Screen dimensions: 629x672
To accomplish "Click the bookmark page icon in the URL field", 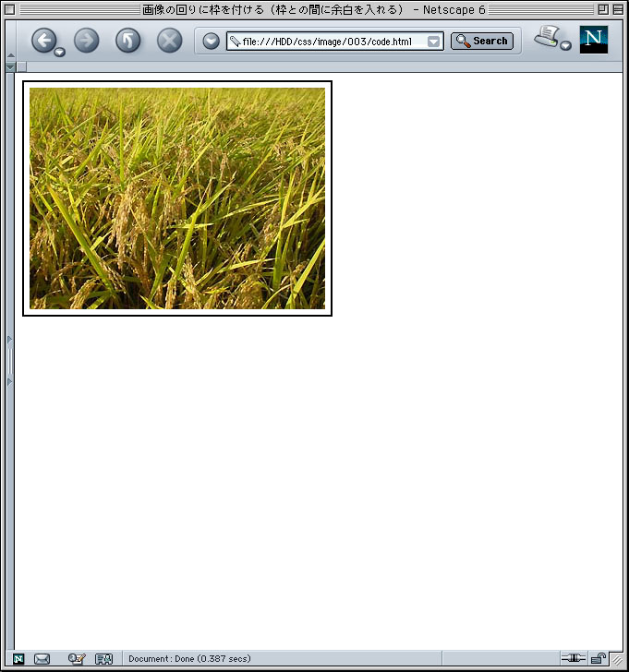I will pos(235,42).
